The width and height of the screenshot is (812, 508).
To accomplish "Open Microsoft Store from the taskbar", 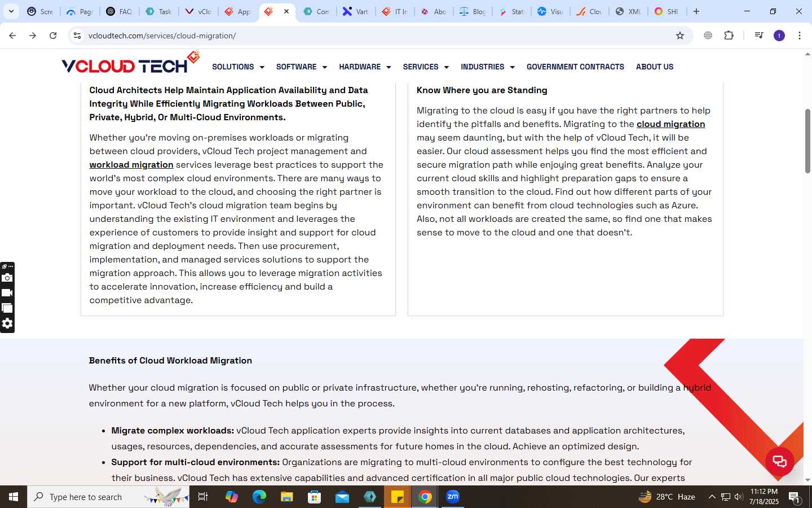I will [x=315, y=497].
